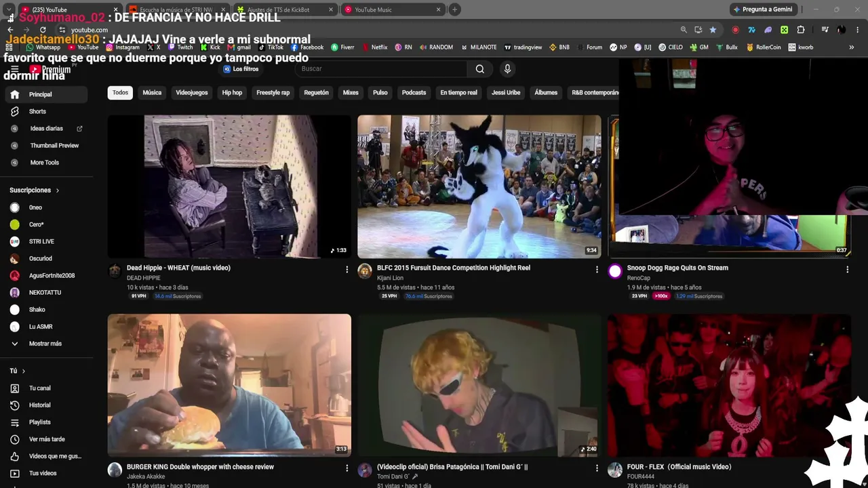The image size is (868, 488).
Task: Open the tab search dropdown arrow
Action: [x=10, y=9]
